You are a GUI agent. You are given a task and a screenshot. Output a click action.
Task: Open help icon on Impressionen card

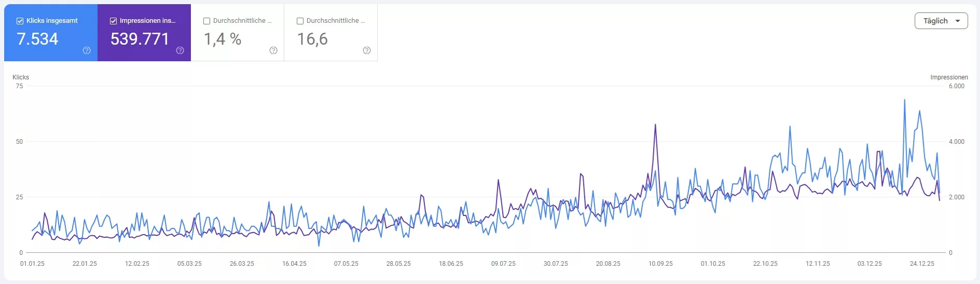click(x=180, y=50)
